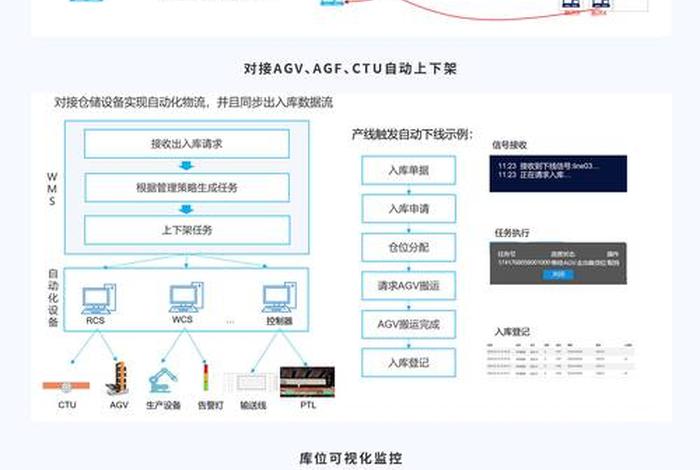Click the WCS text label
700x470 pixels.
coord(182,320)
